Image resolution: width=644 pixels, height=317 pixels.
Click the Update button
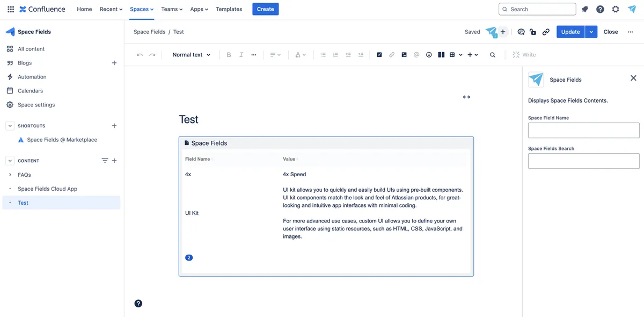pyautogui.click(x=570, y=32)
